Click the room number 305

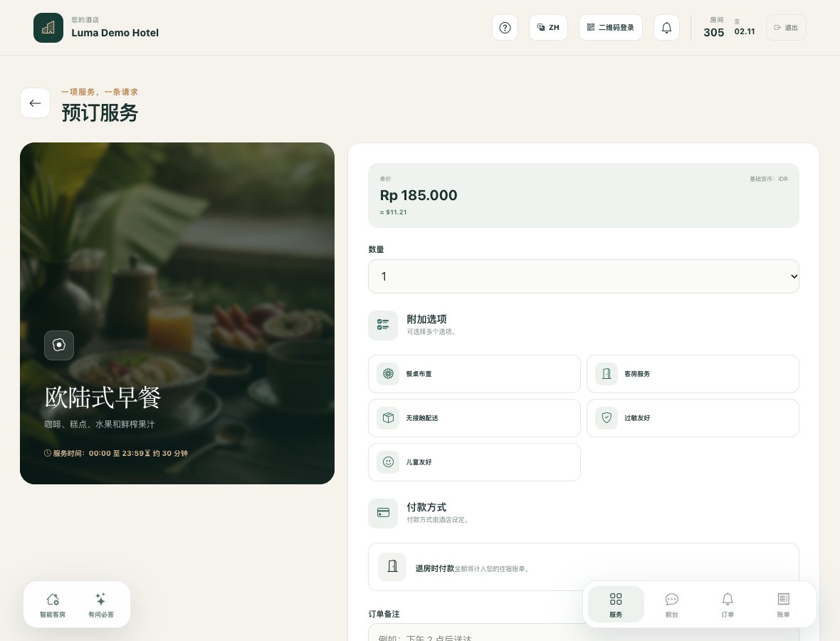713,32
